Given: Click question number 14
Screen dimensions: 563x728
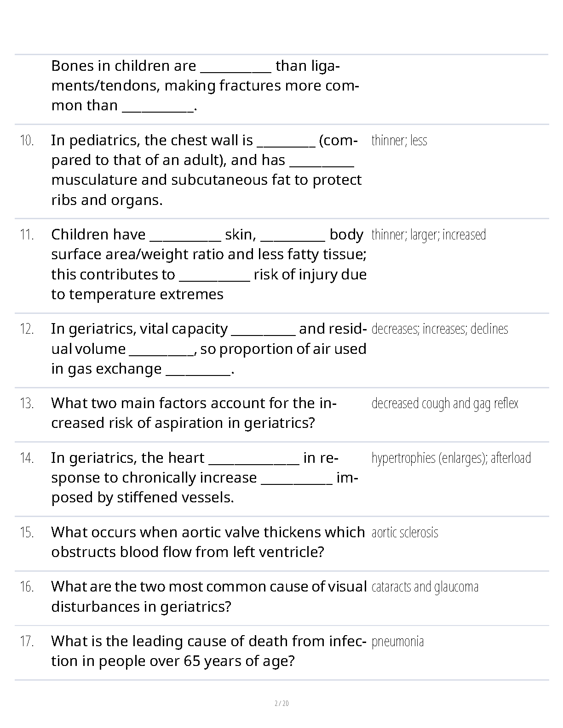Looking at the screenshot, I should click(27, 458).
